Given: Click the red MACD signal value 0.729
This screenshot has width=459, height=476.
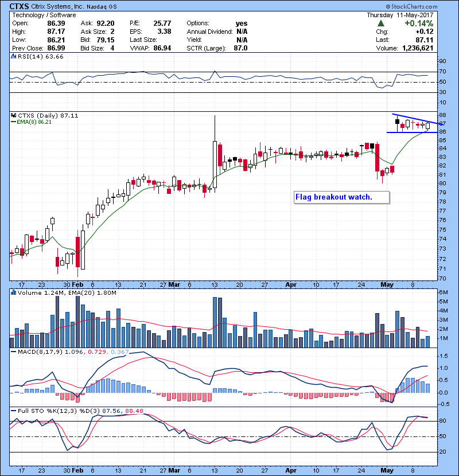Looking at the screenshot, I should [97, 352].
